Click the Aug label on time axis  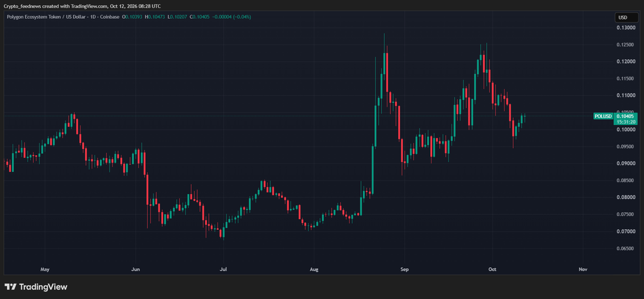(314, 269)
